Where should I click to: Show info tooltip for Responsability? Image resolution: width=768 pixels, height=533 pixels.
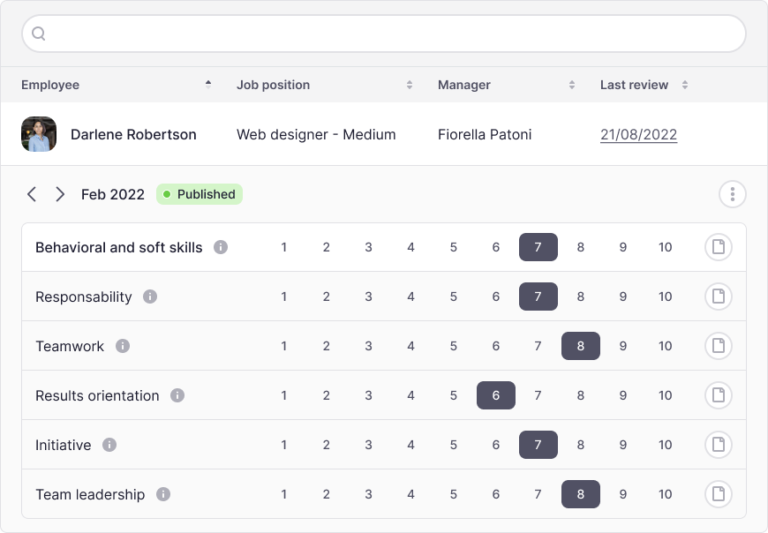(150, 297)
